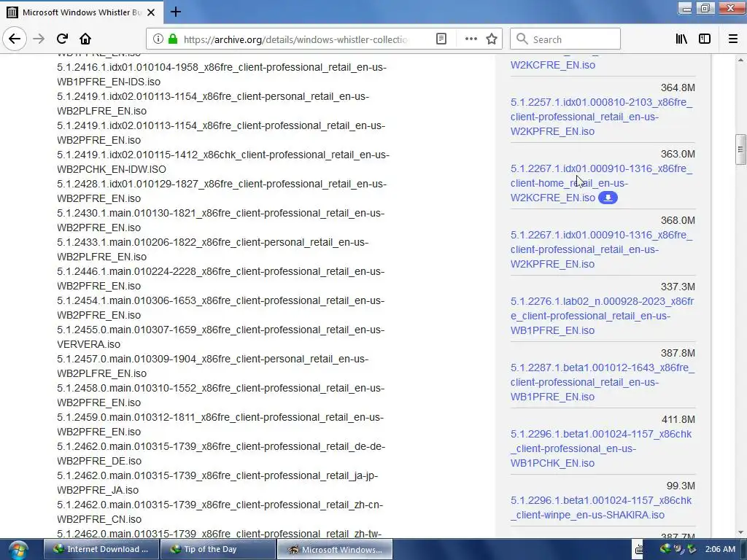This screenshot has height=560, width=747.
Task: Click the 363.0M file size
Action: click(678, 154)
